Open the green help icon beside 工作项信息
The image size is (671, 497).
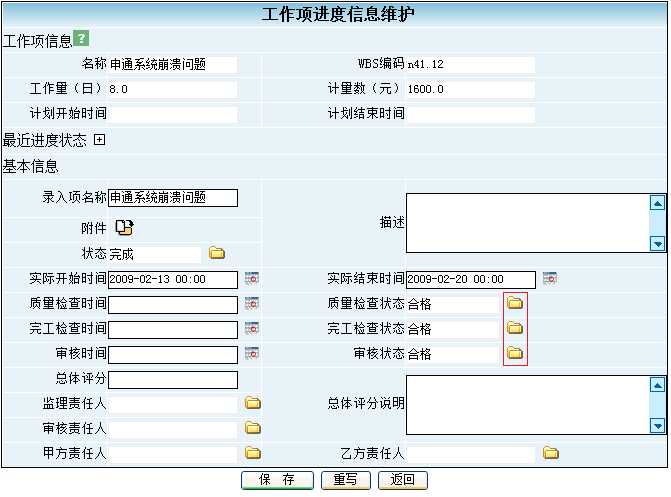(x=81, y=38)
